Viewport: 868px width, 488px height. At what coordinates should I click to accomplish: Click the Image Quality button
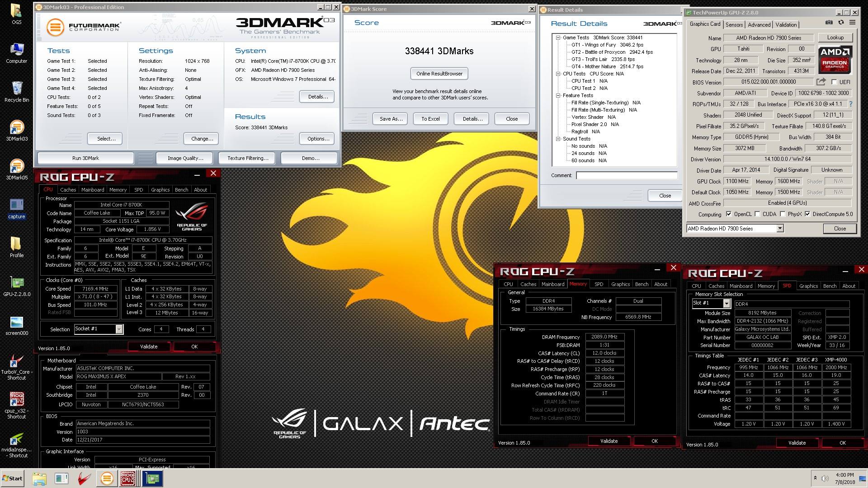tap(185, 158)
